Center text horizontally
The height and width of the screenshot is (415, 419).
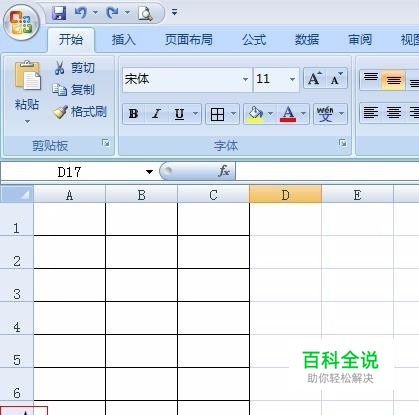click(394, 113)
